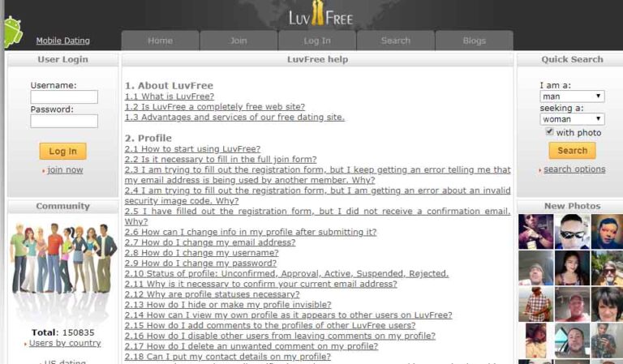
Task: Open the 'I am a' man dropdown
Action: (x=572, y=96)
